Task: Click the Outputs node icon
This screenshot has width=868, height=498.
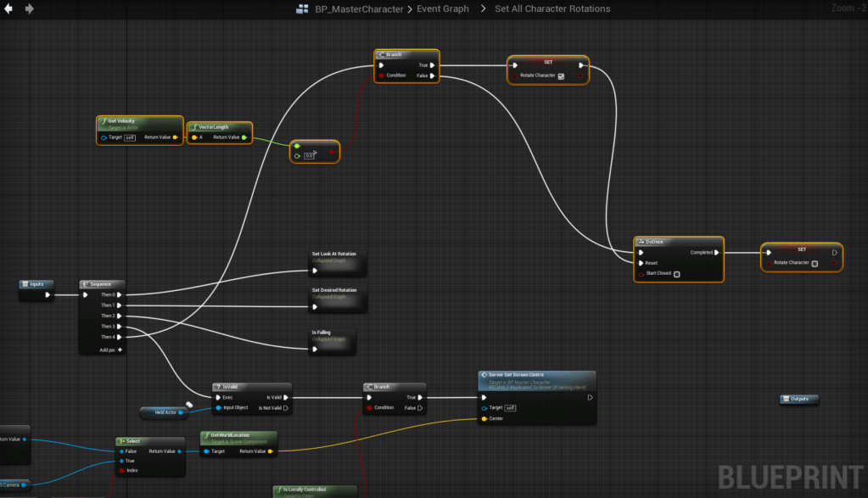Action: [787, 399]
